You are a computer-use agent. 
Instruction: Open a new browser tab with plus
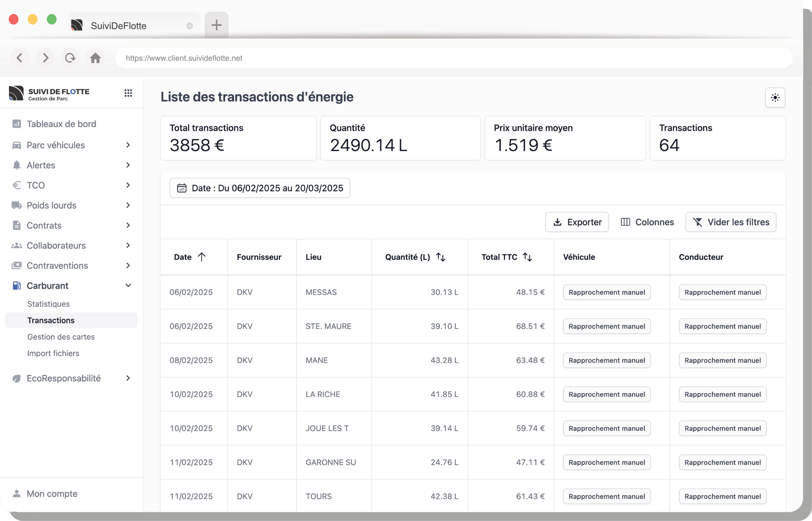coord(216,25)
